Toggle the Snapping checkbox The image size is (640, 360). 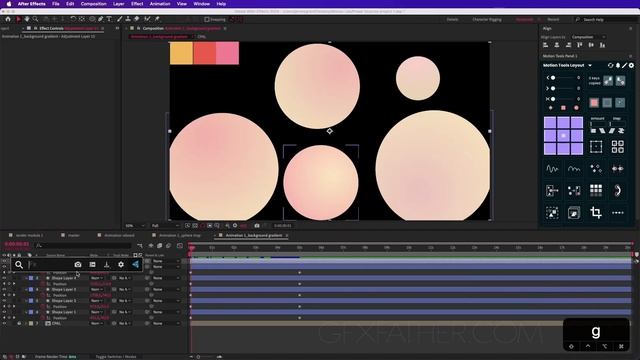tap(207, 19)
